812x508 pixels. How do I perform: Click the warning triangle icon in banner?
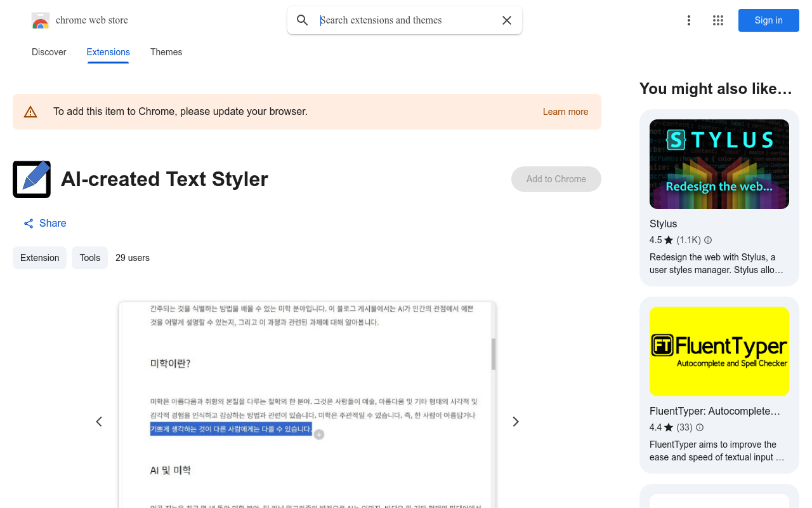click(x=30, y=112)
